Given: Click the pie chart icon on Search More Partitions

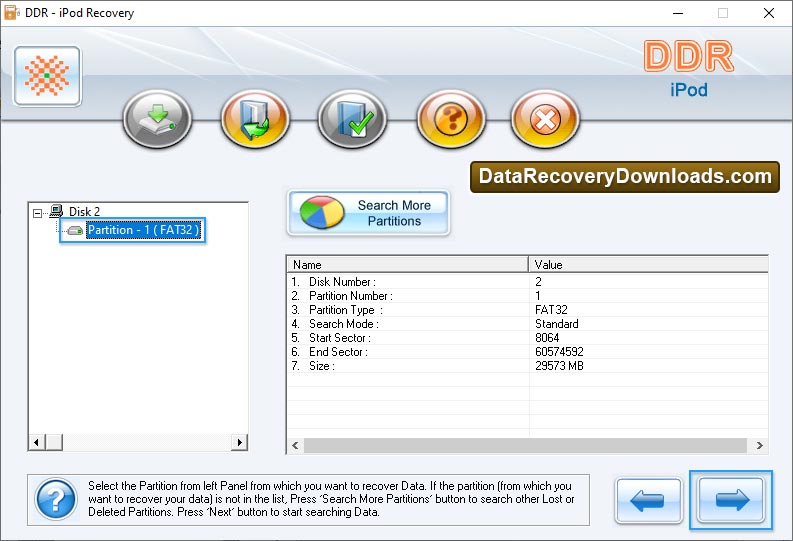Looking at the screenshot, I should click(x=321, y=212).
